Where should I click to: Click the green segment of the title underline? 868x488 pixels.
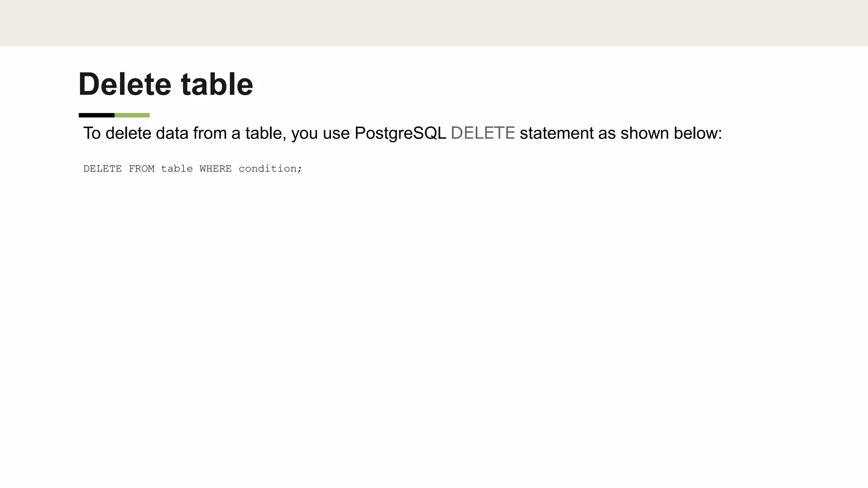(x=132, y=115)
